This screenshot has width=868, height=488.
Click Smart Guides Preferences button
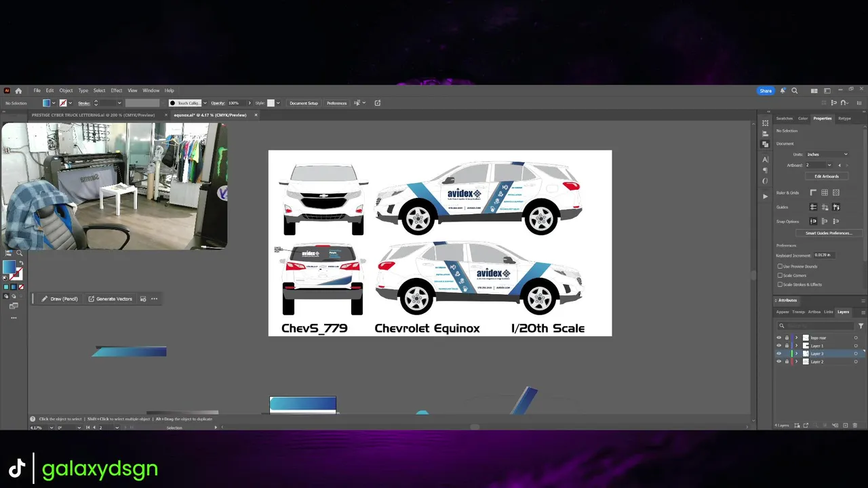coord(828,233)
